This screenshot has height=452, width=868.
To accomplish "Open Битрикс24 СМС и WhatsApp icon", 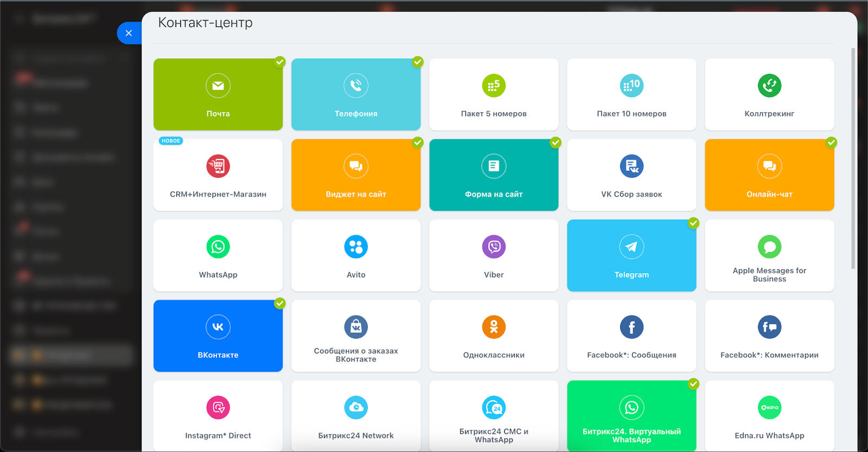I will 494,408.
